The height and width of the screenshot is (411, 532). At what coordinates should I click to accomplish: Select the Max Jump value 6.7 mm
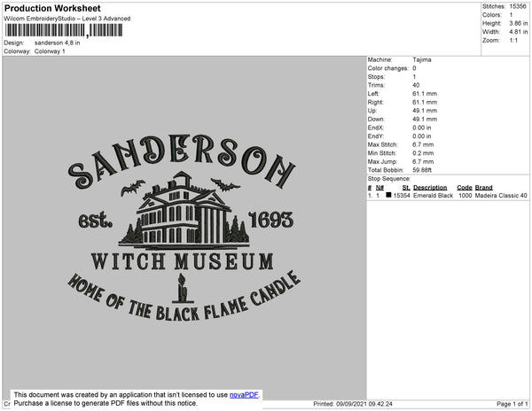tap(423, 161)
